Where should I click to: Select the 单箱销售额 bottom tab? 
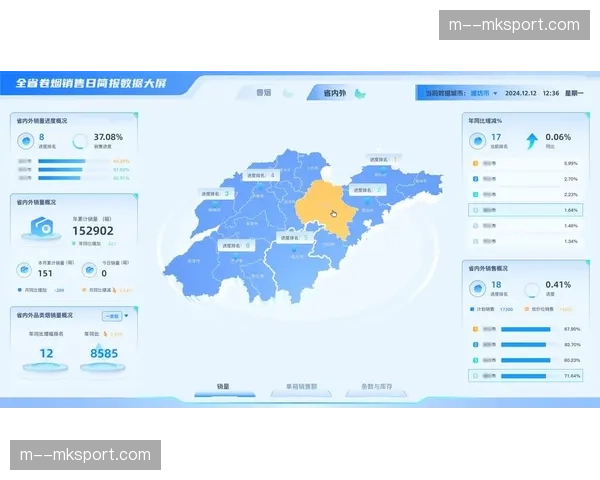(x=301, y=389)
